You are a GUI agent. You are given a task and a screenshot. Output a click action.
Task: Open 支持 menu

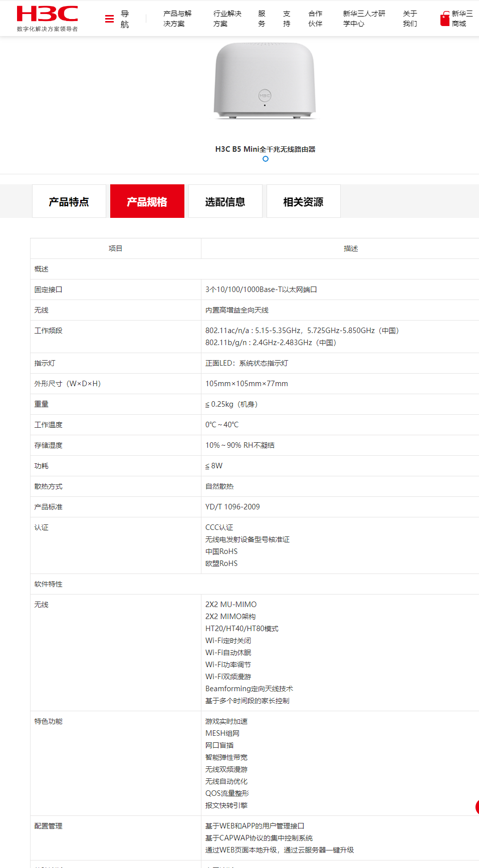click(287, 19)
